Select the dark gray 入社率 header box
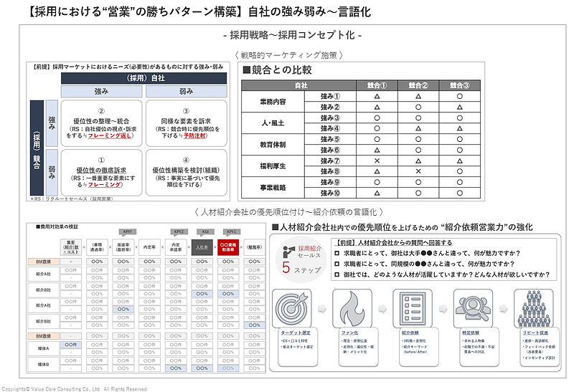Viewport: 574px width, 392px height. coord(202,247)
